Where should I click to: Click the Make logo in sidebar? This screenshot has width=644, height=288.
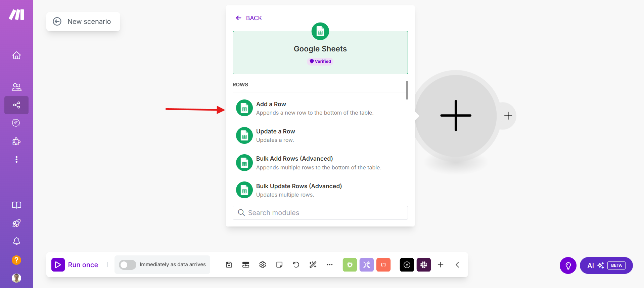click(16, 15)
